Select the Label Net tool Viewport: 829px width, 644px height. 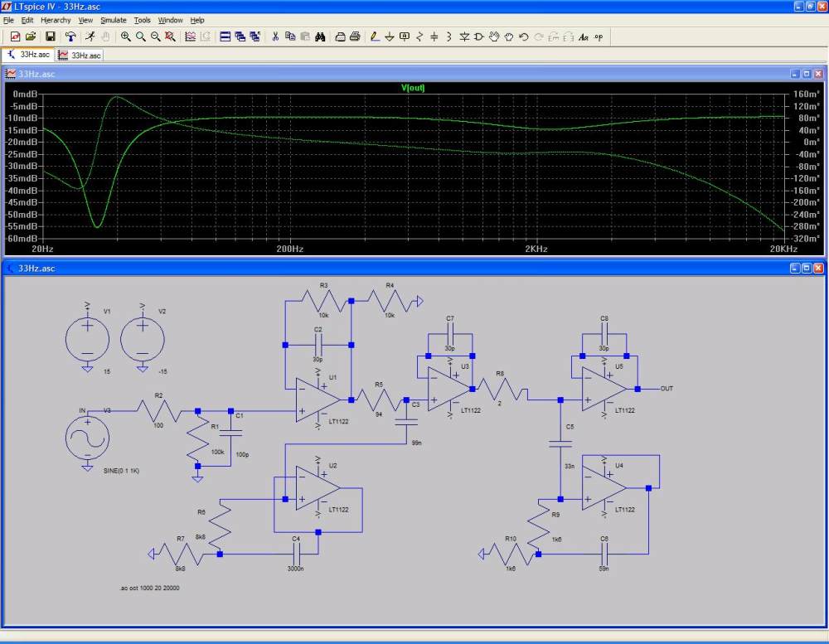tap(405, 36)
